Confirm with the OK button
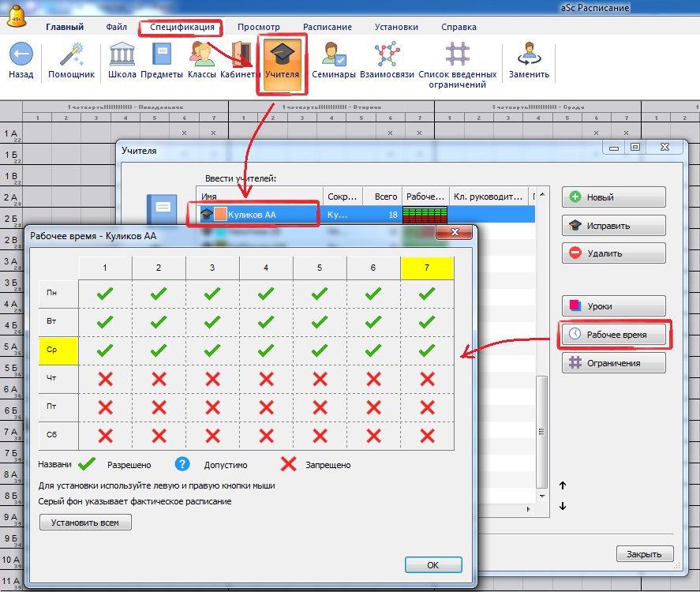Screen dimensions: 700x592 click(x=432, y=565)
